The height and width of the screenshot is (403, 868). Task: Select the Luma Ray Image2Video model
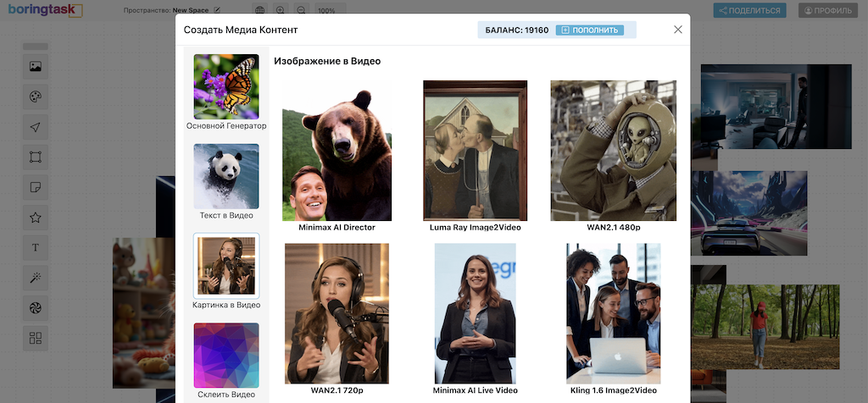475,151
